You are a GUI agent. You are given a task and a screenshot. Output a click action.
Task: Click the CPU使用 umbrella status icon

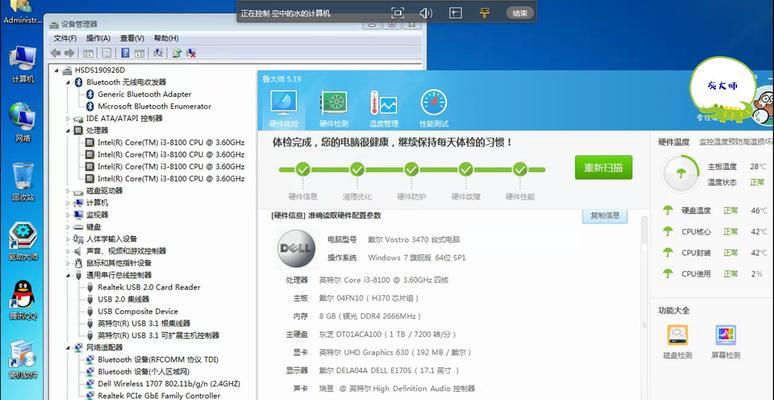coord(668,273)
